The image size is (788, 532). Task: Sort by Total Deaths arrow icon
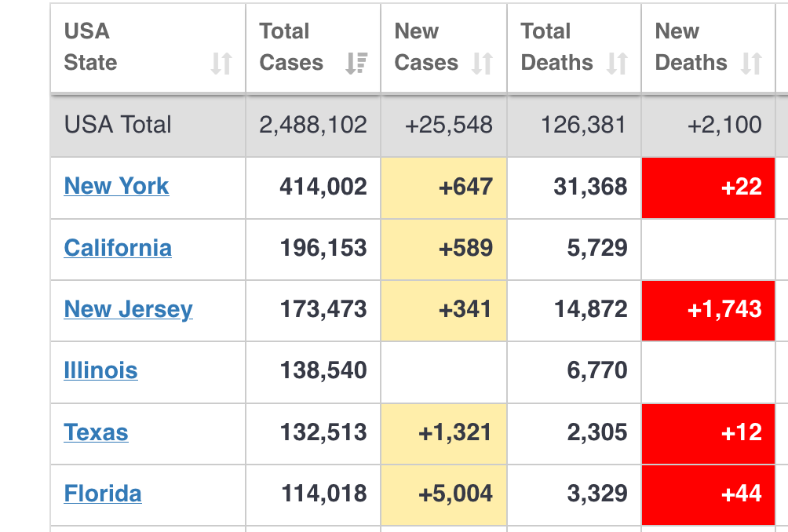(617, 64)
